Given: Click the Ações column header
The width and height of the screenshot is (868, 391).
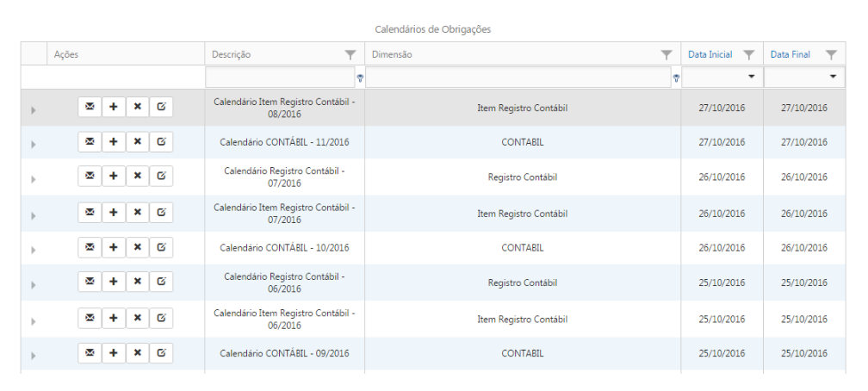Looking at the screenshot, I should click(126, 54).
